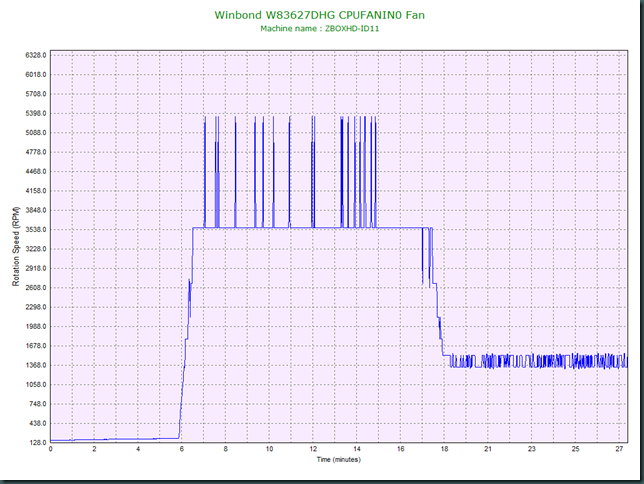Select the 4158.0 y-axis value
The image size is (644, 484).
click(36, 191)
